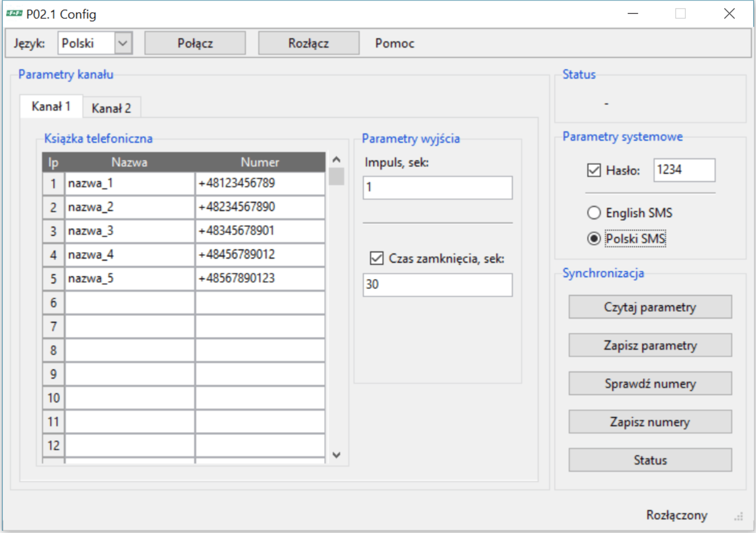The image size is (756, 533).
Task: Open the Język language dropdown
Action: pyautogui.click(x=95, y=43)
